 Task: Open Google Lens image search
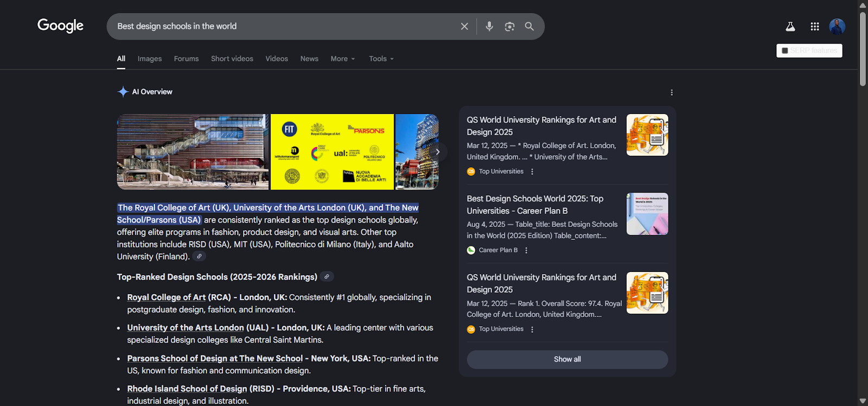[x=509, y=27]
